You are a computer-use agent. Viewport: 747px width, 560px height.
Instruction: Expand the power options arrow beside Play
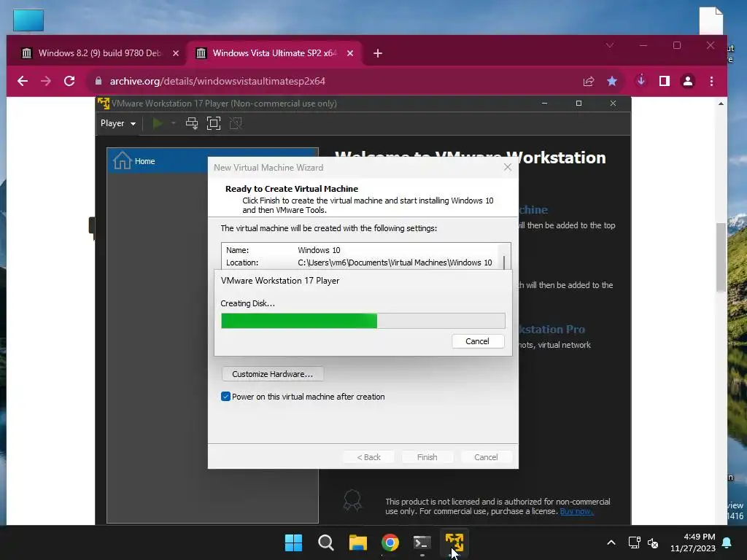174,123
